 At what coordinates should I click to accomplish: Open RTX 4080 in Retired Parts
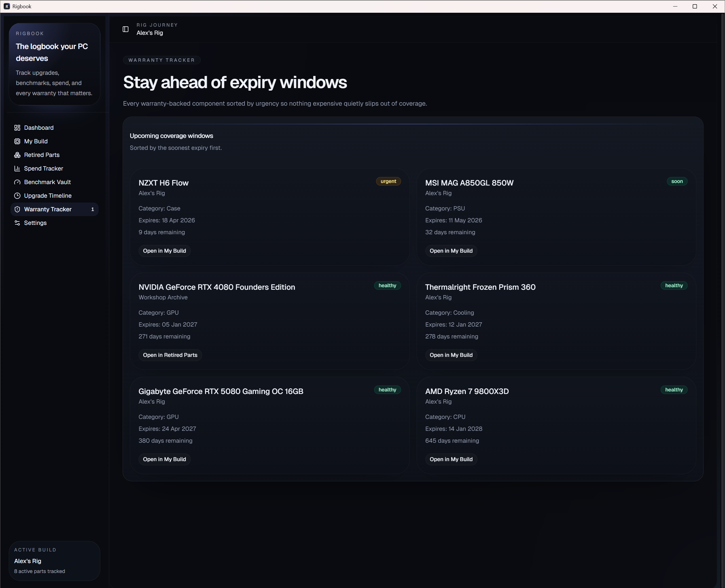pyautogui.click(x=170, y=355)
